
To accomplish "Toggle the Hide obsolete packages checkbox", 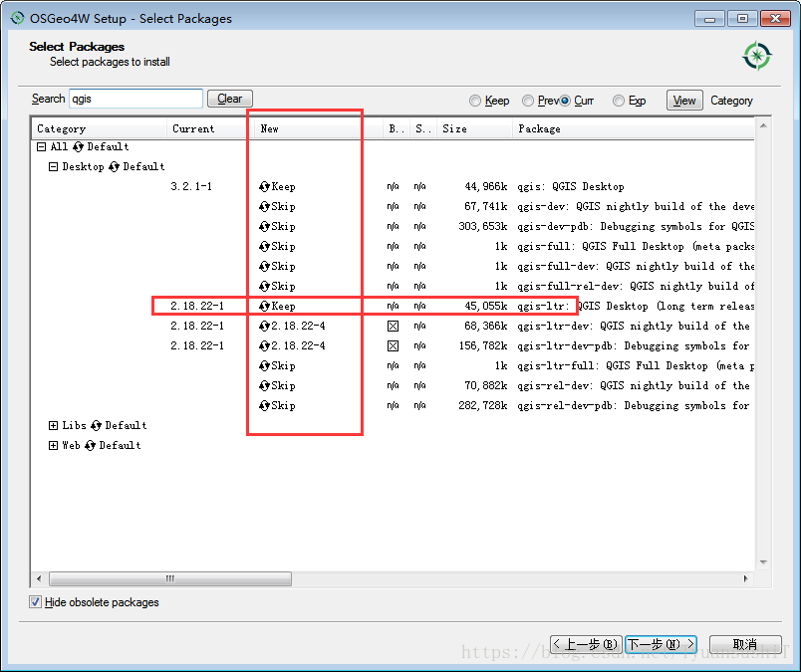I will [x=35, y=602].
